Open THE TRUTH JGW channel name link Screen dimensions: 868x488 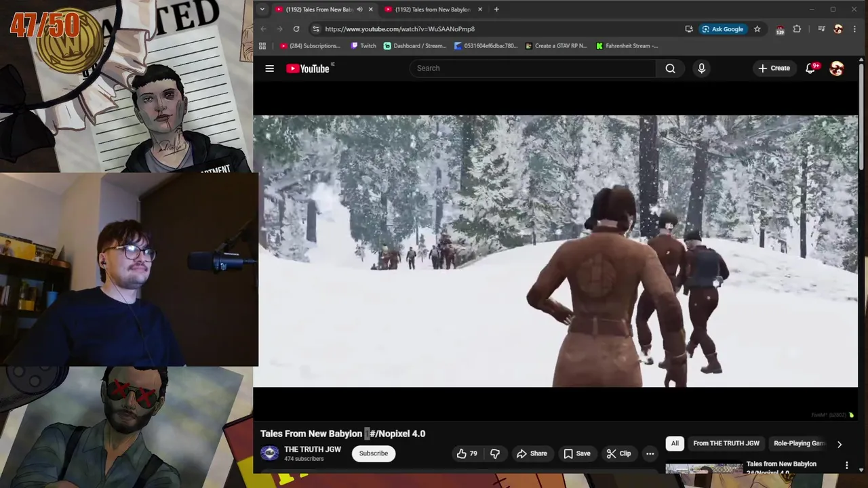(x=313, y=449)
